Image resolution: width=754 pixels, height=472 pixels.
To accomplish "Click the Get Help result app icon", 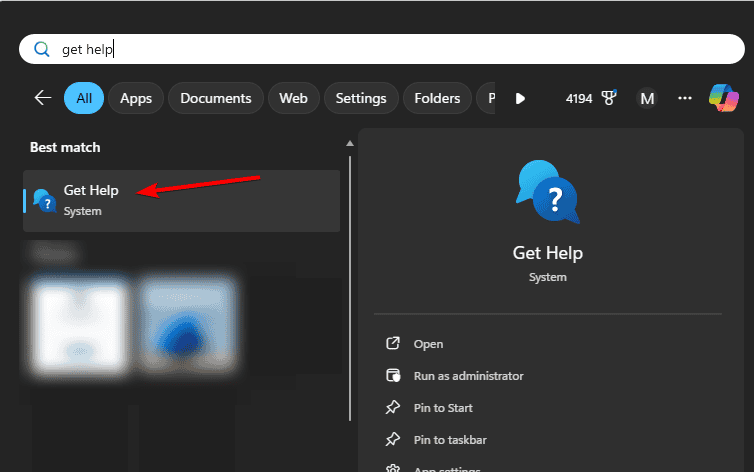I will click(x=45, y=201).
